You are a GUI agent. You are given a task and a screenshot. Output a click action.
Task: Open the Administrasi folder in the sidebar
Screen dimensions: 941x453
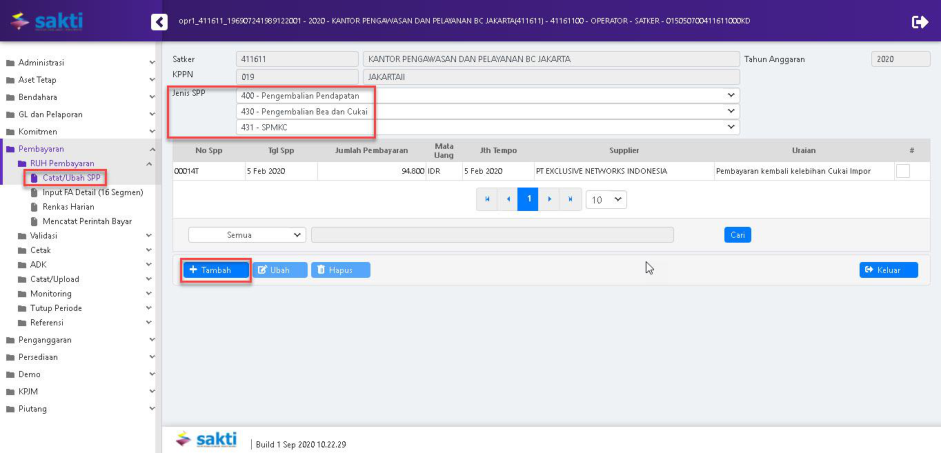coord(47,63)
